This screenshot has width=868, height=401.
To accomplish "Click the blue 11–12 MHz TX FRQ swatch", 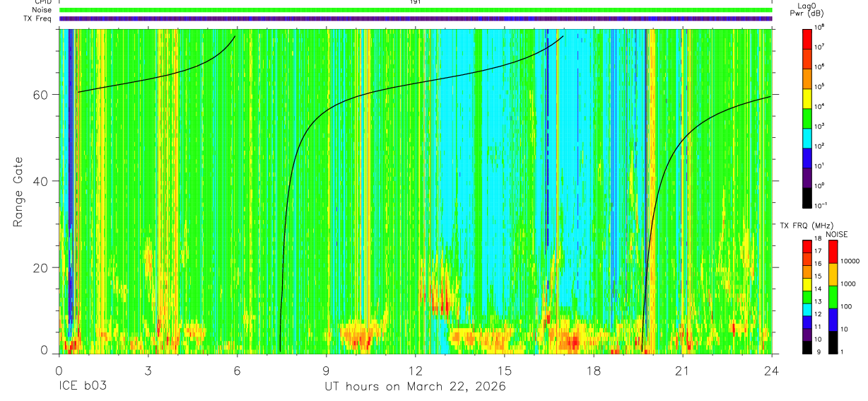I will click(808, 321).
